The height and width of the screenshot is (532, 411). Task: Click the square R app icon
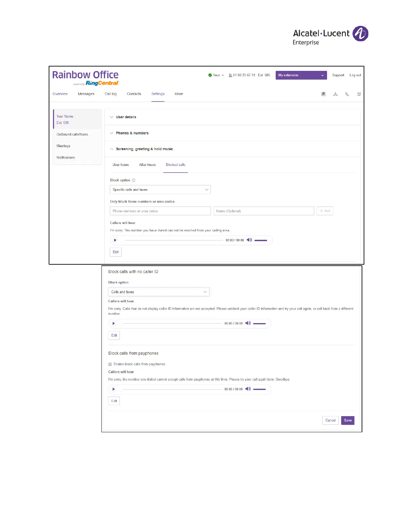(323, 94)
